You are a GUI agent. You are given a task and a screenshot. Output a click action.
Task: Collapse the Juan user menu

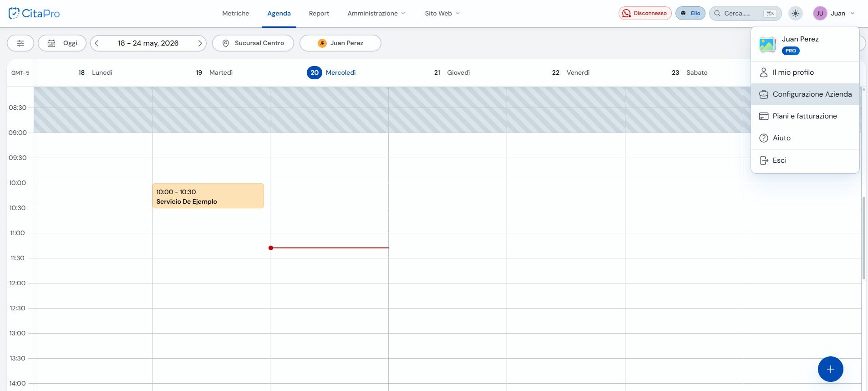click(x=834, y=13)
